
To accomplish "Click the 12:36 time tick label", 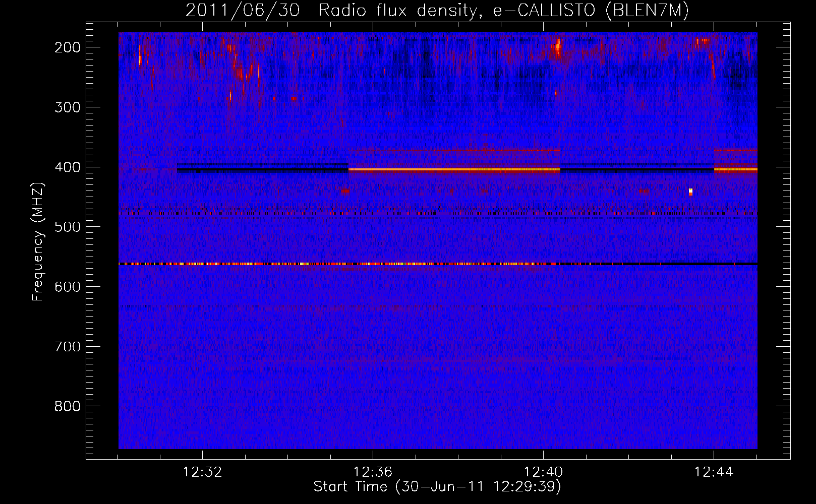I will 373,472.
